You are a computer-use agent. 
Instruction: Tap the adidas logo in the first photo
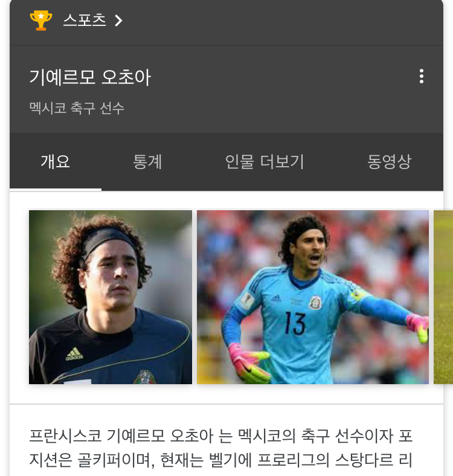click(74, 354)
